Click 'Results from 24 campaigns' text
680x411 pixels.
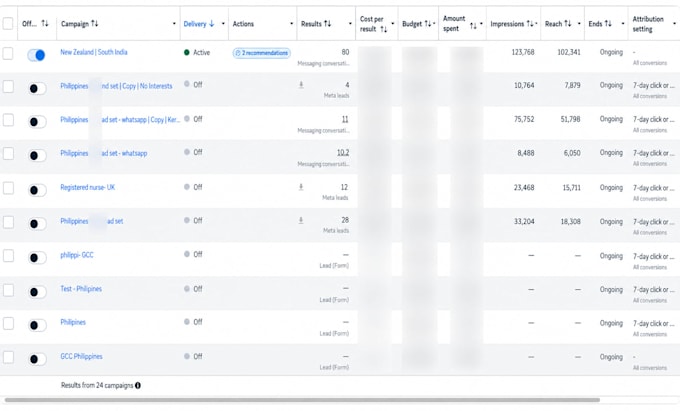(x=97, y=385)
